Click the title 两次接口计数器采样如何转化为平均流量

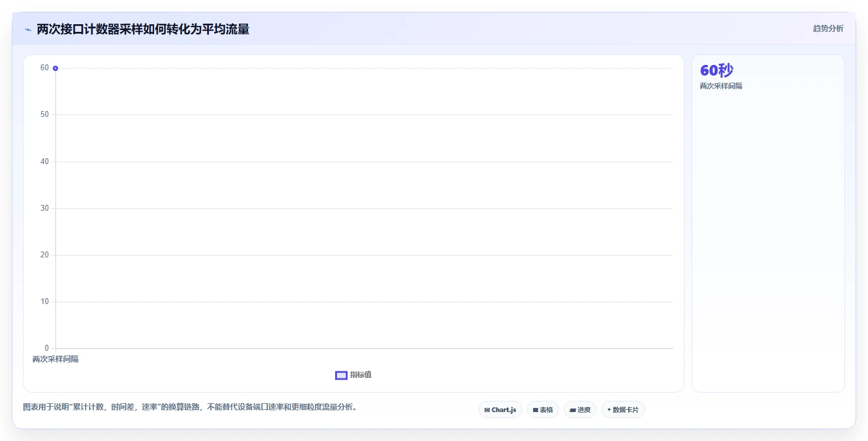[143, 29]
